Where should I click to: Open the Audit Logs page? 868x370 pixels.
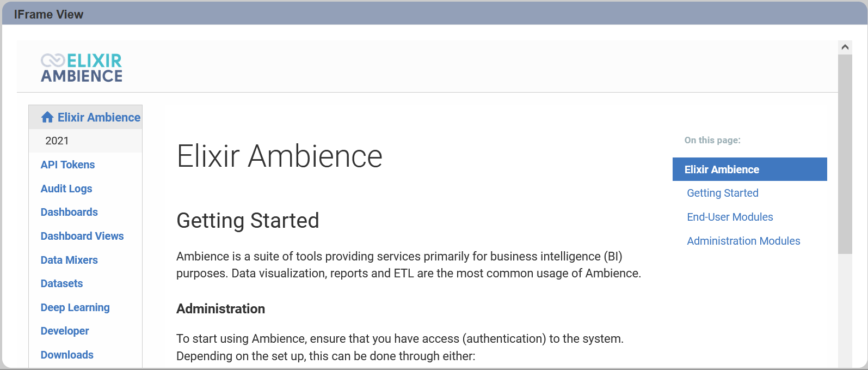[66, 189]
